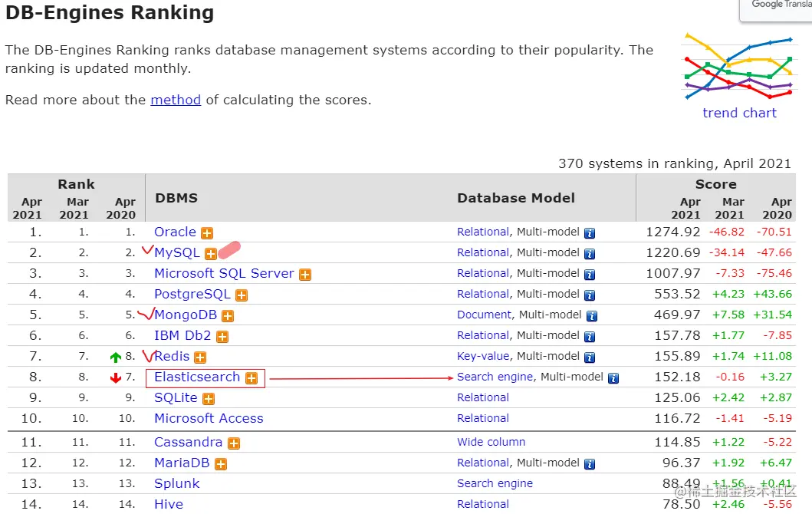The image size is (812, 514).
Task: Click the plus icon next to SQLite
Action: [x=209, y=399]
